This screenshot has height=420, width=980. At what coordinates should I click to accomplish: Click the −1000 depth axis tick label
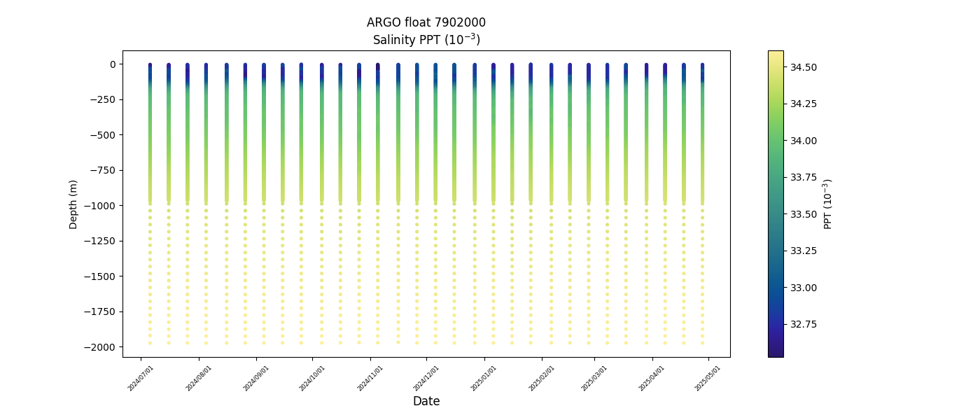coord(101,205)
